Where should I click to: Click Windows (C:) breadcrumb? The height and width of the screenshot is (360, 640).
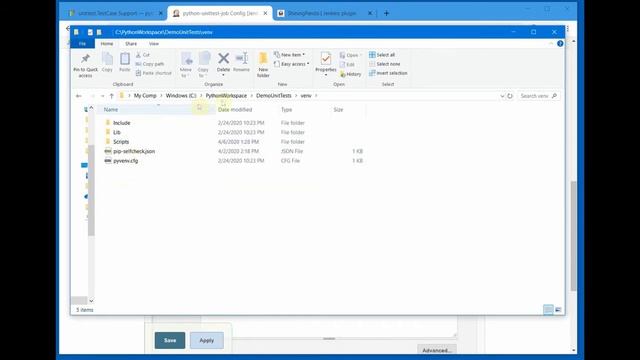[x=181, y=96]
